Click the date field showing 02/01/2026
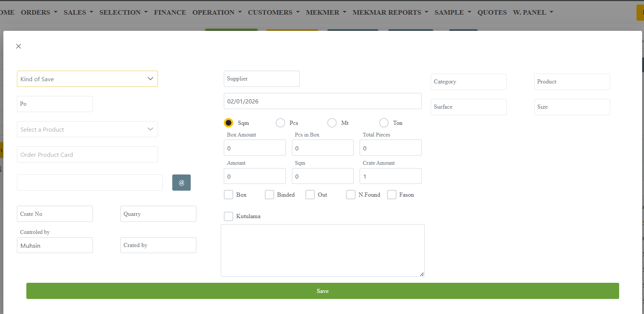The image size is (644, 314). click(322, 101)
